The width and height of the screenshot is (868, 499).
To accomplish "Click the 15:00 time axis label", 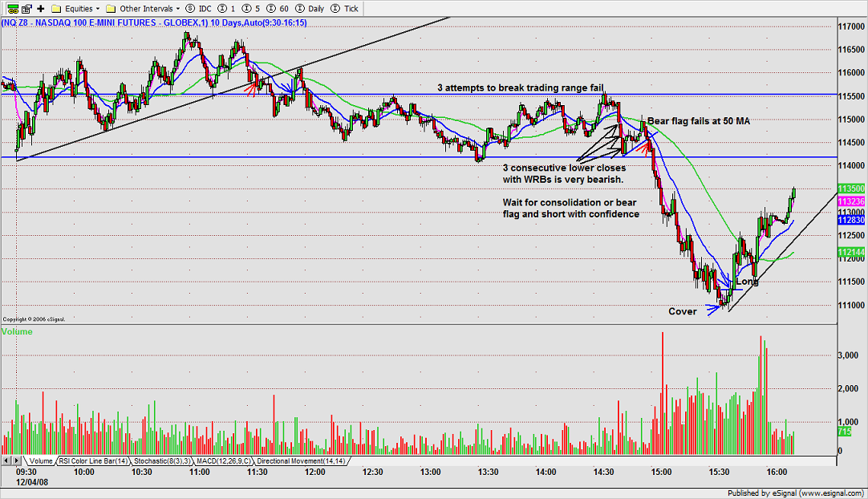I will pyautogui.click(x=661, y=472).
